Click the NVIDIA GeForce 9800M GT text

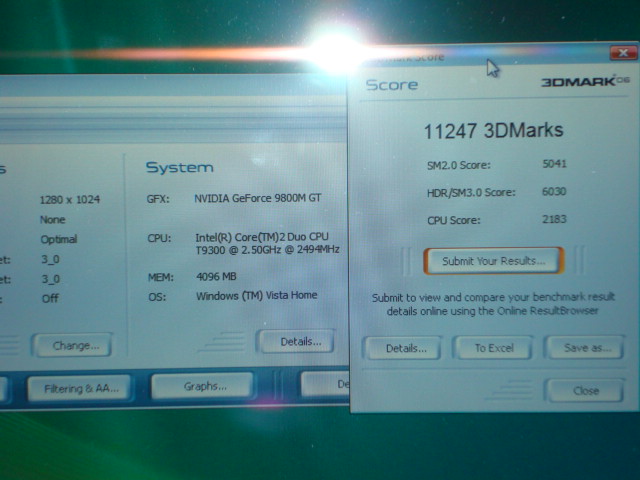click(x=258, y=198)
